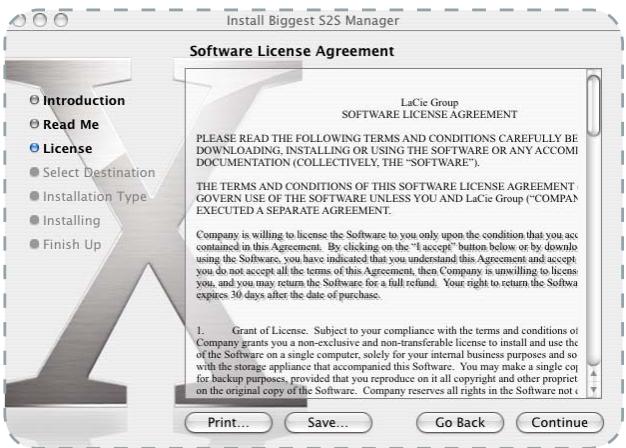
Task: Click the SOFTWARE LICENSE AGREEMENT document title
Action: point(430,115)
